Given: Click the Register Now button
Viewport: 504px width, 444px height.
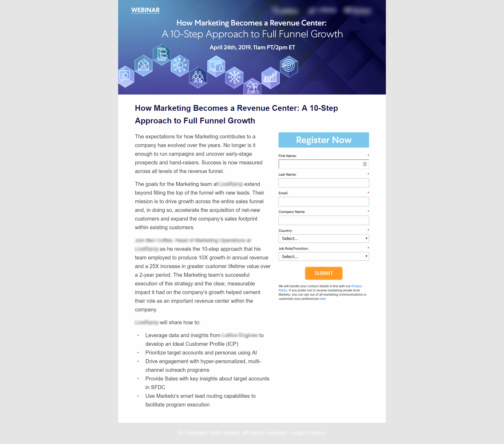Looking at the screenshot, I should (324, 139).
